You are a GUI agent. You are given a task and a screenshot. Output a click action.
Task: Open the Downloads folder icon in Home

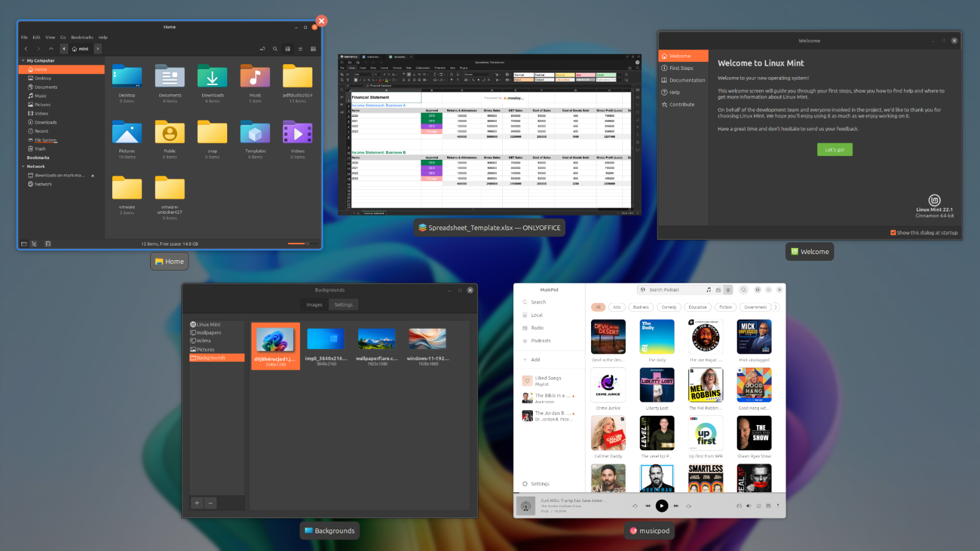212,78
